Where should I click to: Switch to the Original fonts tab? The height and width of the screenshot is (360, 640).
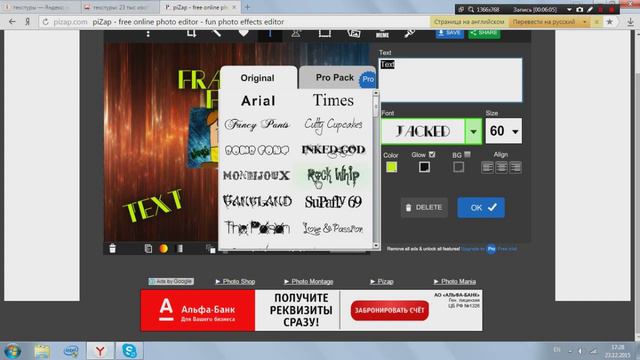coord(257,78)
